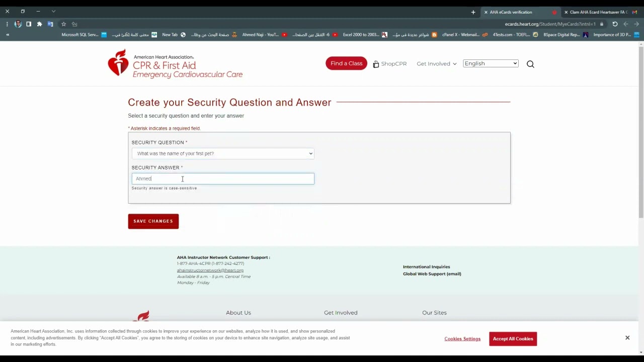The image size is (644, 362).
Task: Open the Chrome three-dot menu
Action: pyautogui.click(x=7, y=24)
